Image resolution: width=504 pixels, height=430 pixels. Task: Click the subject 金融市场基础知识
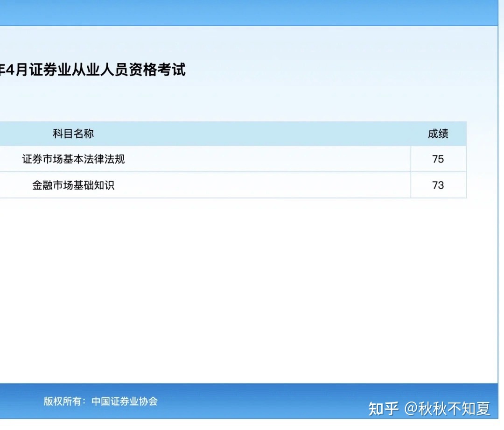click(73, 185)
